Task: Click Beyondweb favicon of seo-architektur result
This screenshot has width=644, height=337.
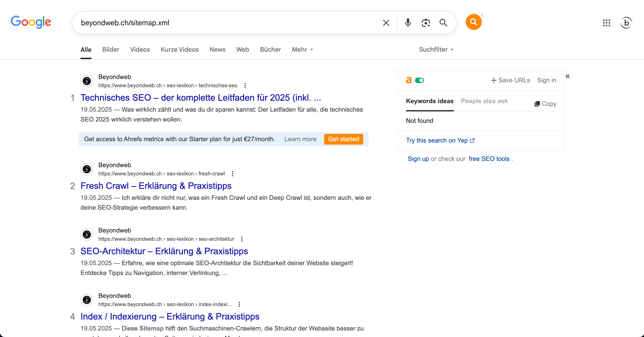Action: coord(87,235)
